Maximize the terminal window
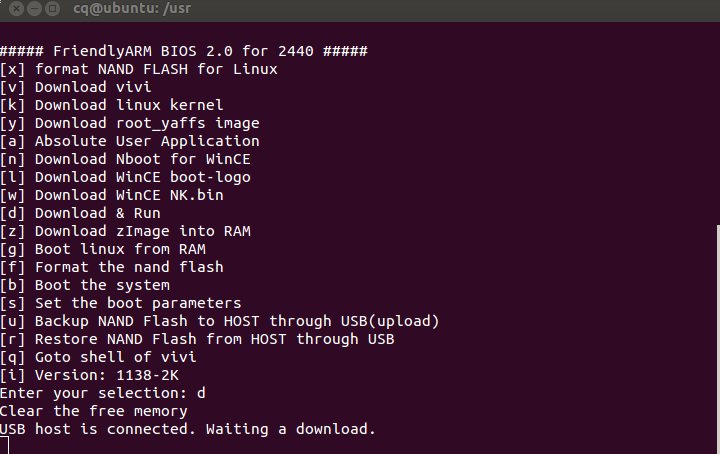 click(50, 10)
